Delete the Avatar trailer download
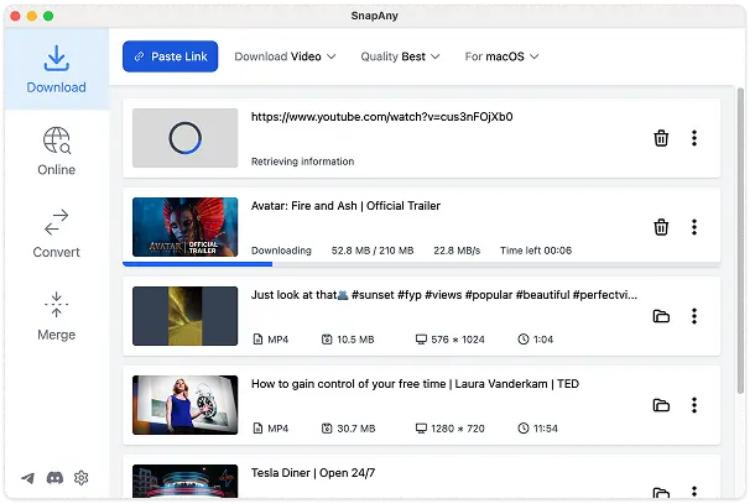The height and width of the screenshot is (504, 750). (661, 227)
